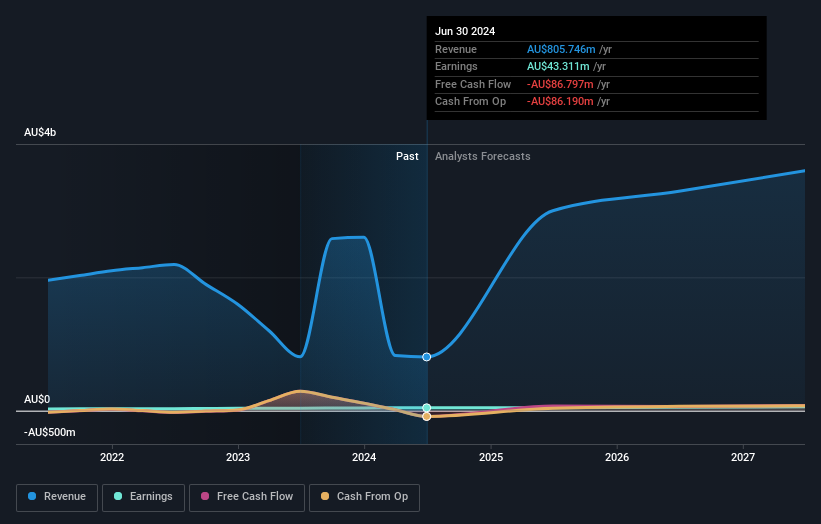
Task: Click the AU$805.746m revenue value in tooltip
Action: point(561,50)
